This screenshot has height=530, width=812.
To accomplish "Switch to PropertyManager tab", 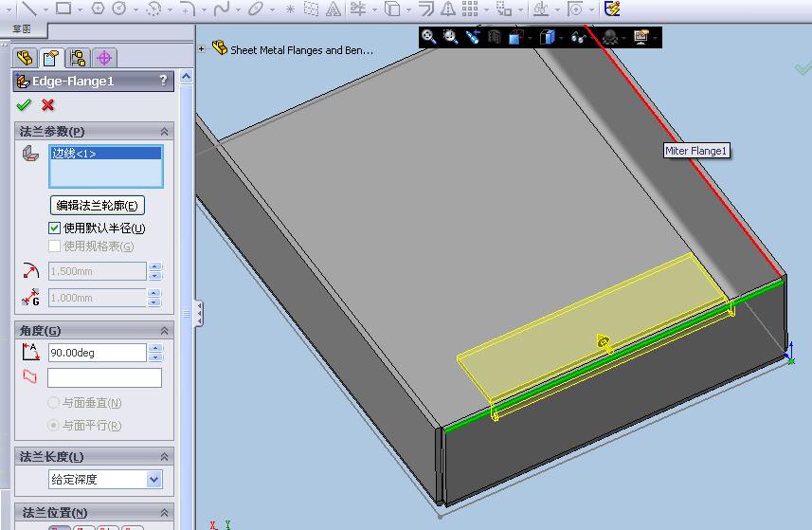I will point(51,58).
